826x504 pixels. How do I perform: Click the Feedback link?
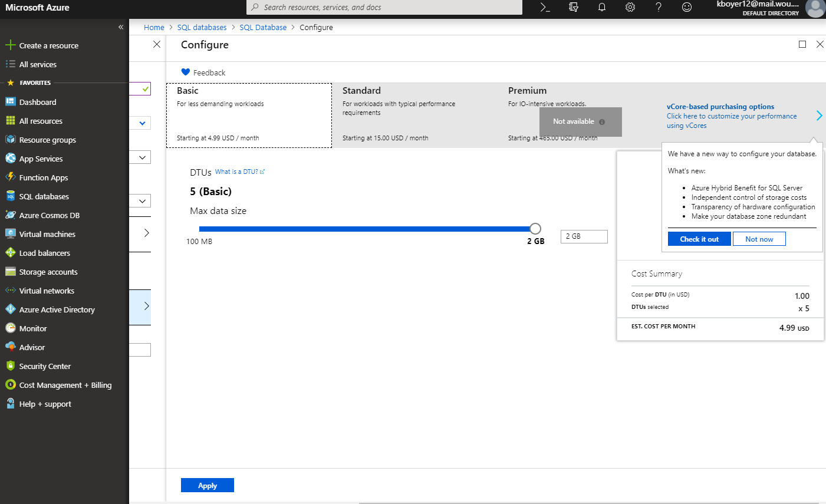209,73
